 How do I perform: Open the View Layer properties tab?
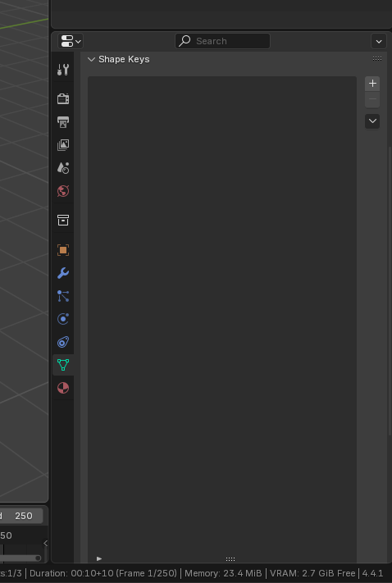tap(63, 145)
